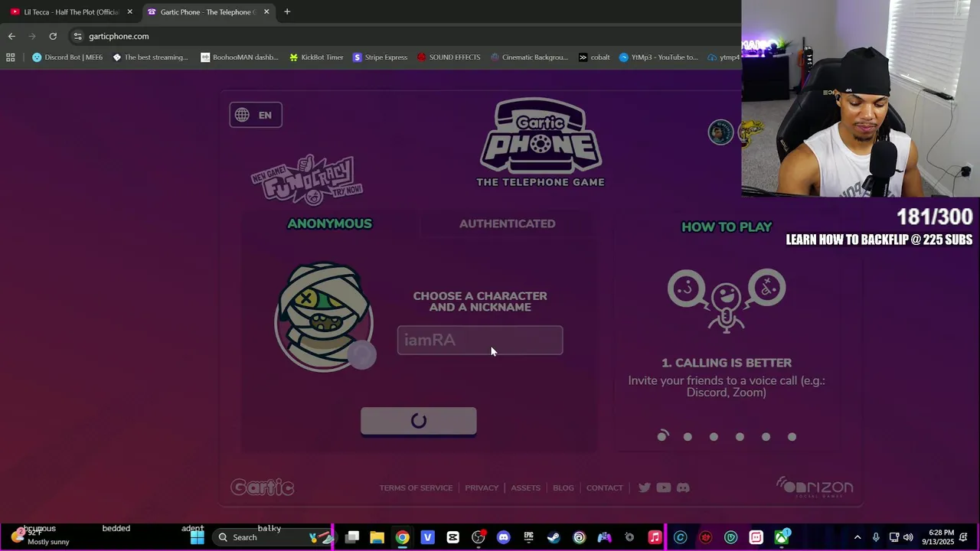Screen dimensions: 980x551
Task: Select the first How to Play dot
Action: pyautogui.click(x=662, y=436)
